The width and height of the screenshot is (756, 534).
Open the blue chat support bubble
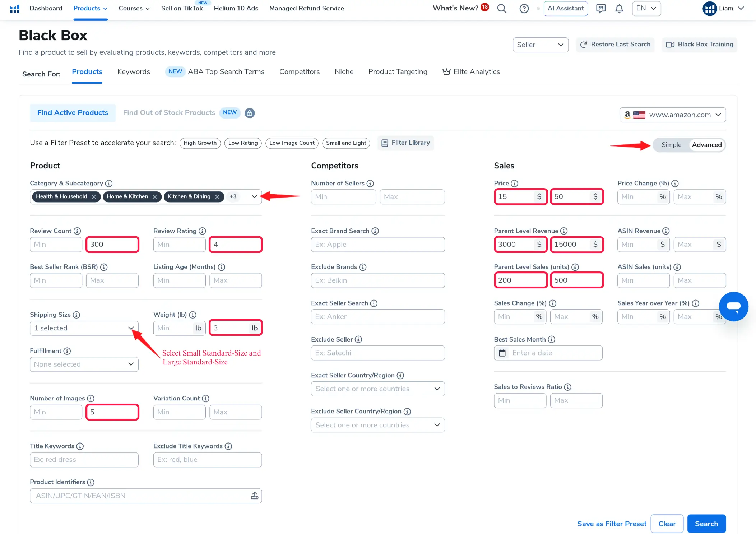[x=733, y=306]
